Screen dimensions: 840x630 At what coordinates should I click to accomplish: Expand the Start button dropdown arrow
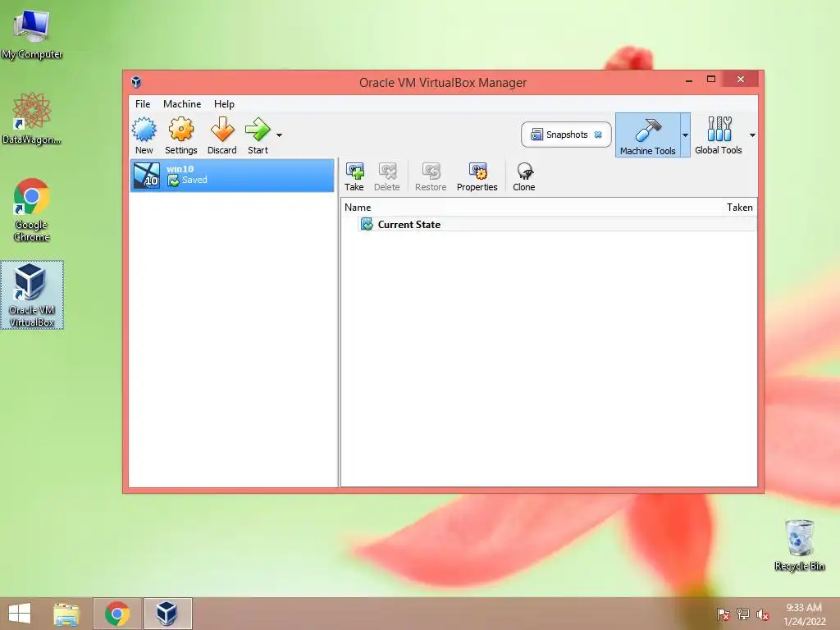279,135
